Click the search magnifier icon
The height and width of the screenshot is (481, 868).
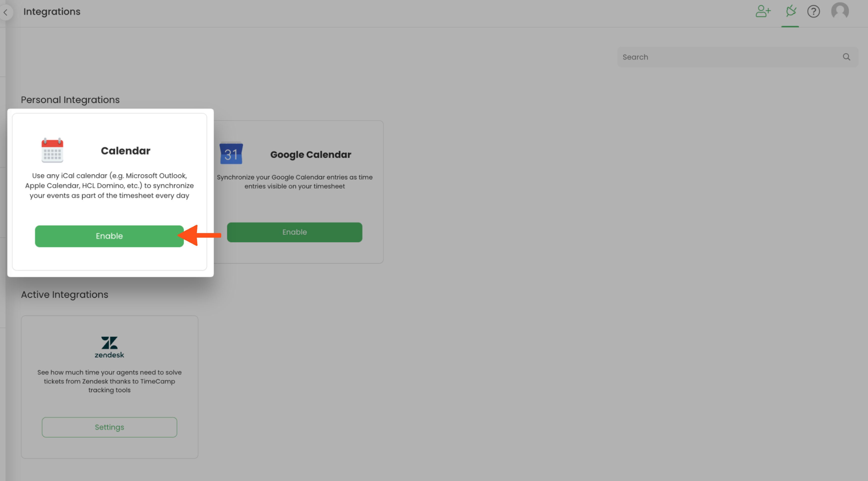(x=847, y=57)
